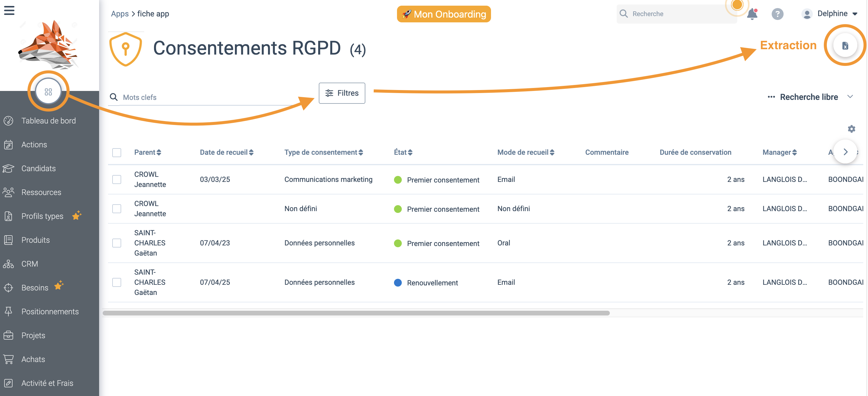Check the SAINT-CHARLES Gaëtan 07/04/25 row
The height and width of the screenshot is (396, 868).
[x=117, y=282]
